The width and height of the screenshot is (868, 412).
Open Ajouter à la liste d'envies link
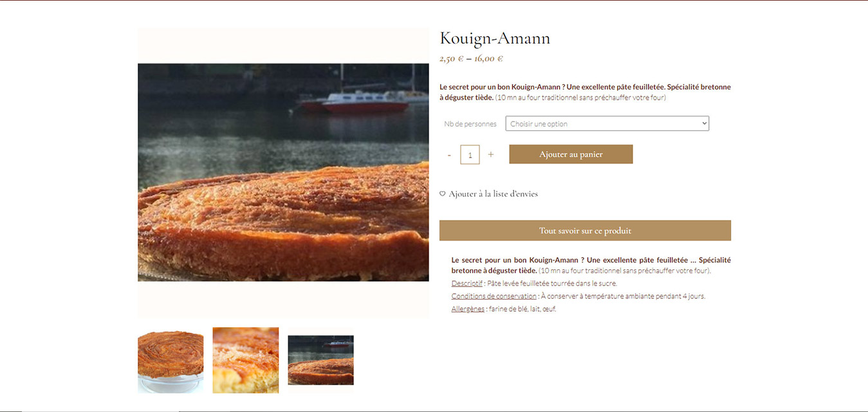[494, 193]
